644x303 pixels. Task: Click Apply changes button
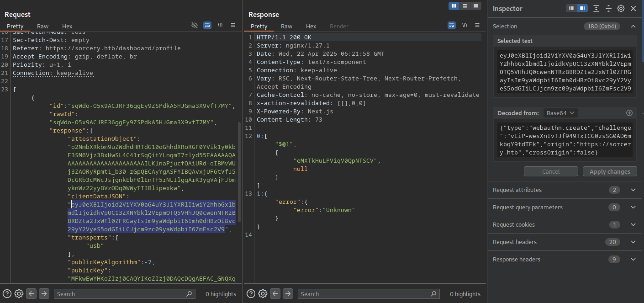pos(610,171)
